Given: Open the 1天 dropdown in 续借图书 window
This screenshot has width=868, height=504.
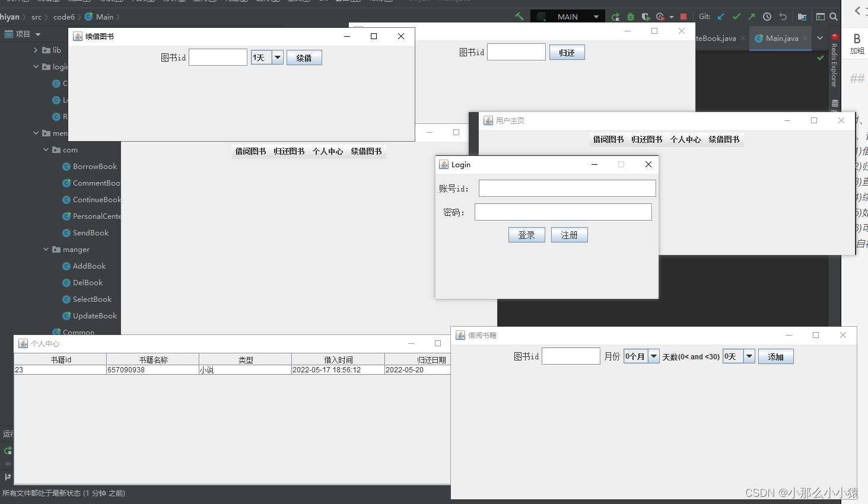Looking at the screenshot, I should tap(277, 58).
